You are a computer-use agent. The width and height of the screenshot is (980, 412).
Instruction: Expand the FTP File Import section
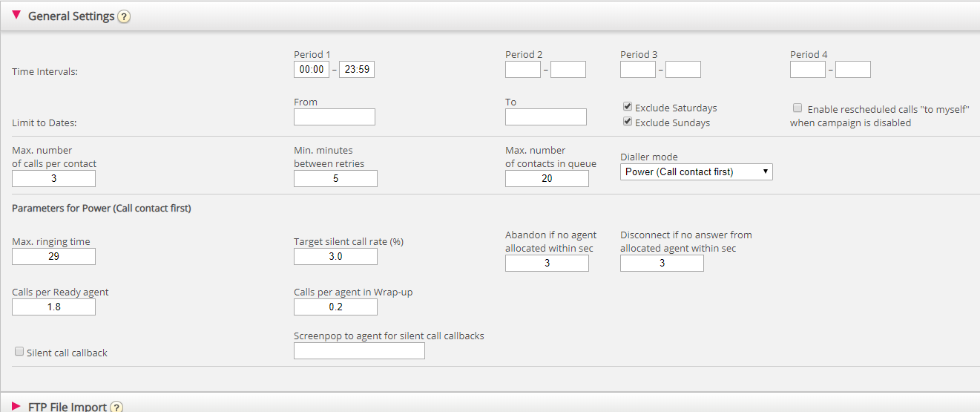click(16, 406)
